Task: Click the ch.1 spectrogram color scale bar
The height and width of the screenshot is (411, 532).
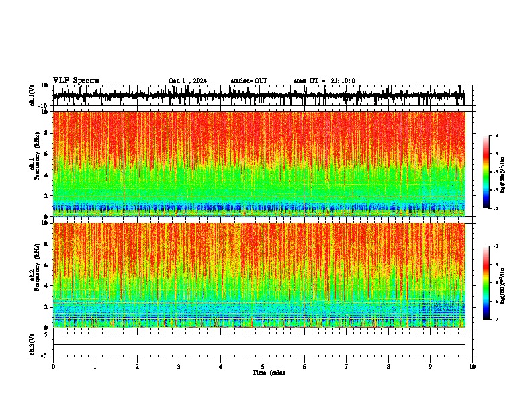Action: point(486,172)
